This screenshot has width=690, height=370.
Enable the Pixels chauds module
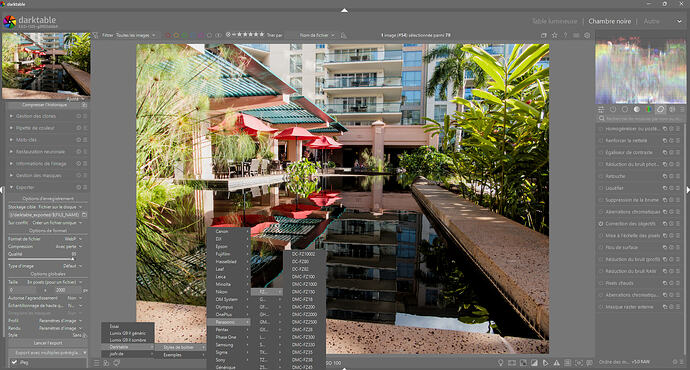(x=601, y=283)
